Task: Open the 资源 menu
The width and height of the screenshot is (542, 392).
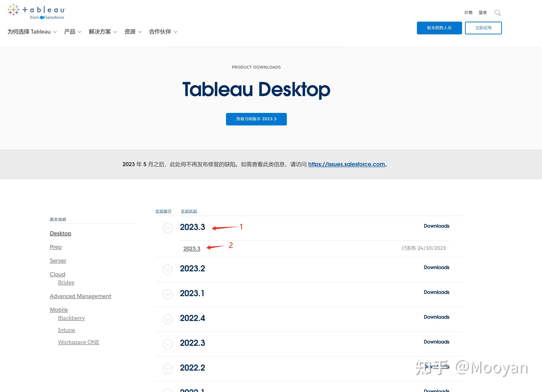Action: (x=133, y=32)
